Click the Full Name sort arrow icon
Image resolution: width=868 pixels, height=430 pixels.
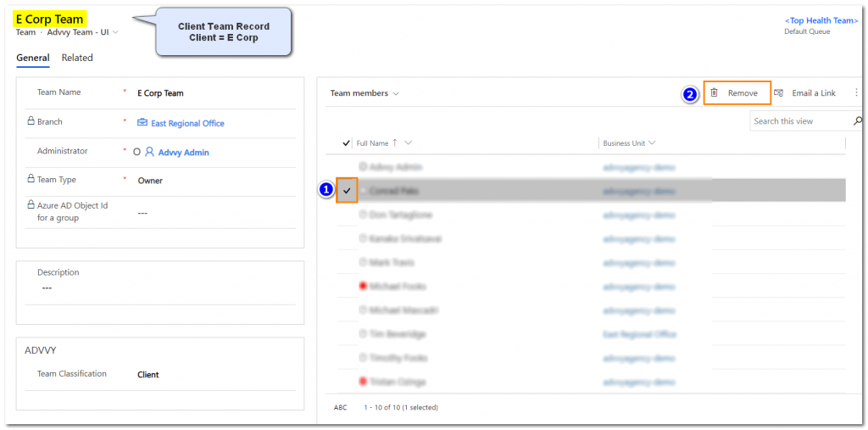[x=395, y=142]
